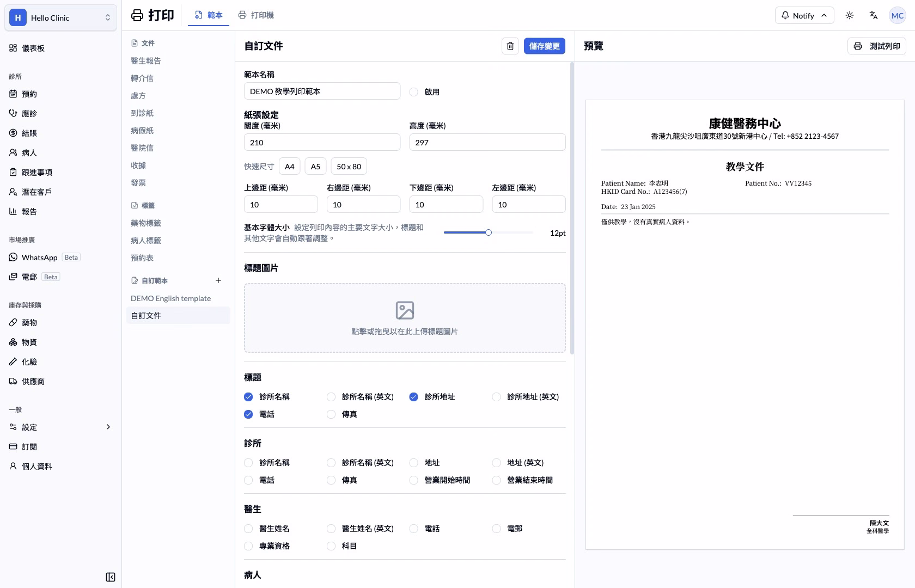This screenshot has width=915, height=588.
Task: Select A5 quick paper size
Action: pyautogui.click(x=315, y=167)
